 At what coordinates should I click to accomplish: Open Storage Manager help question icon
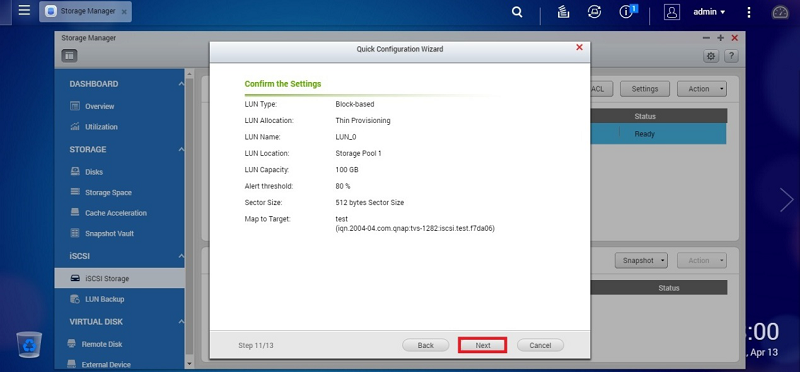tap(731, 56)
